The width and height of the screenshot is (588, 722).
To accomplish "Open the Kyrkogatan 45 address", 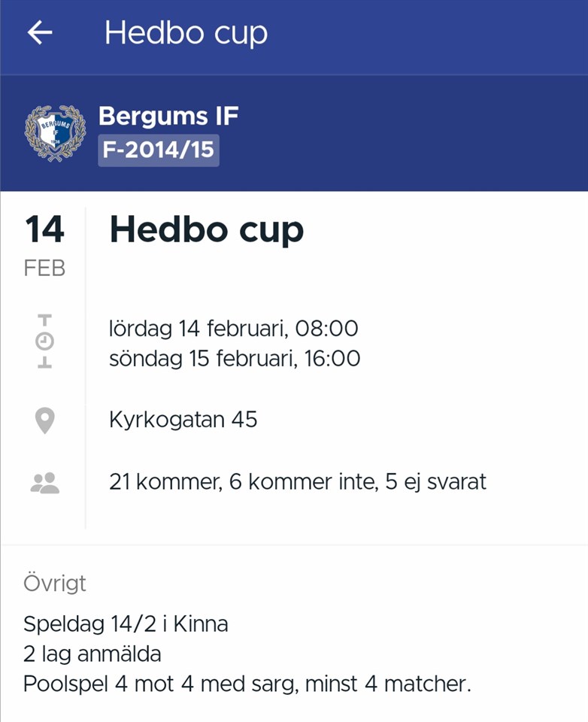I will pyautogui.click(x=183, y=420).
